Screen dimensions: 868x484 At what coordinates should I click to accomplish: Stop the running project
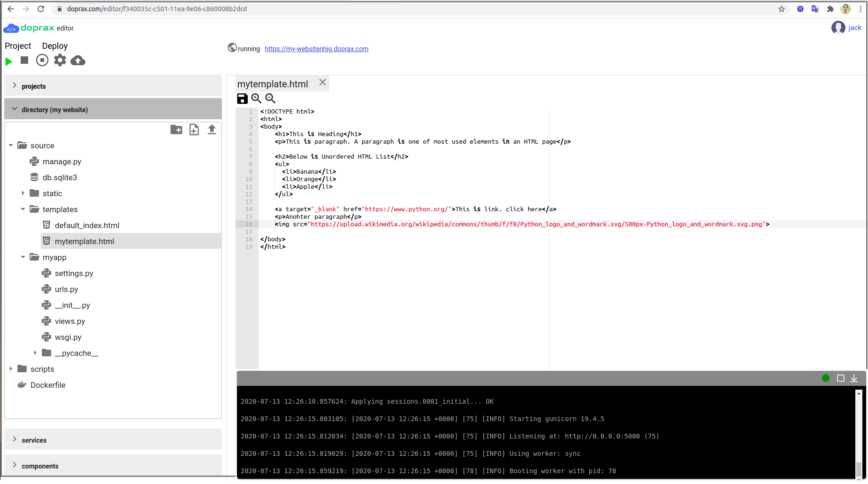point(24,60)
